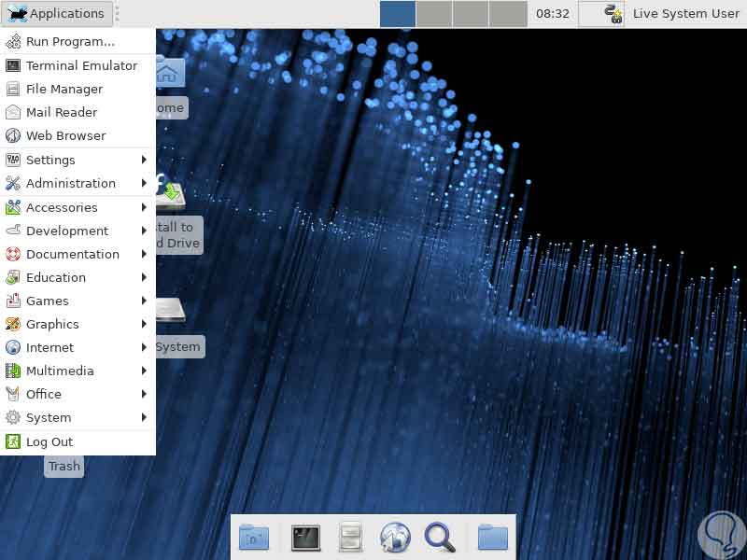Click the Education icon

pyautogui.click(x=13, y=277)
